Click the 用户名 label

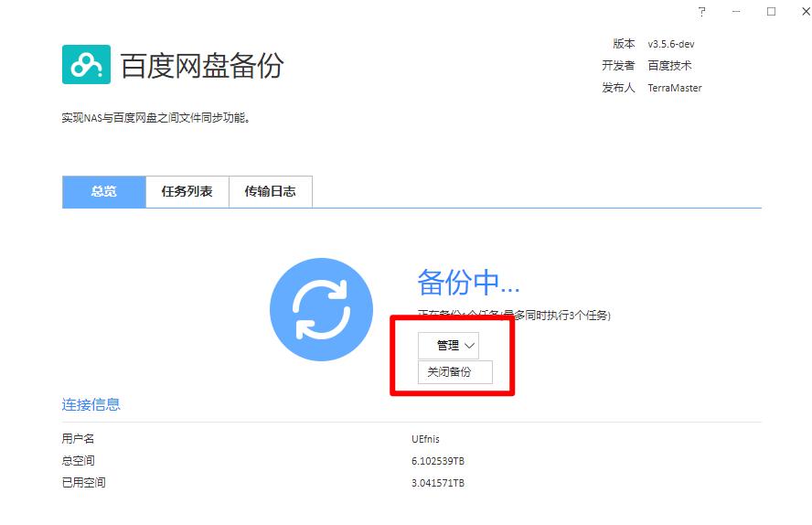tap(79, 439)
